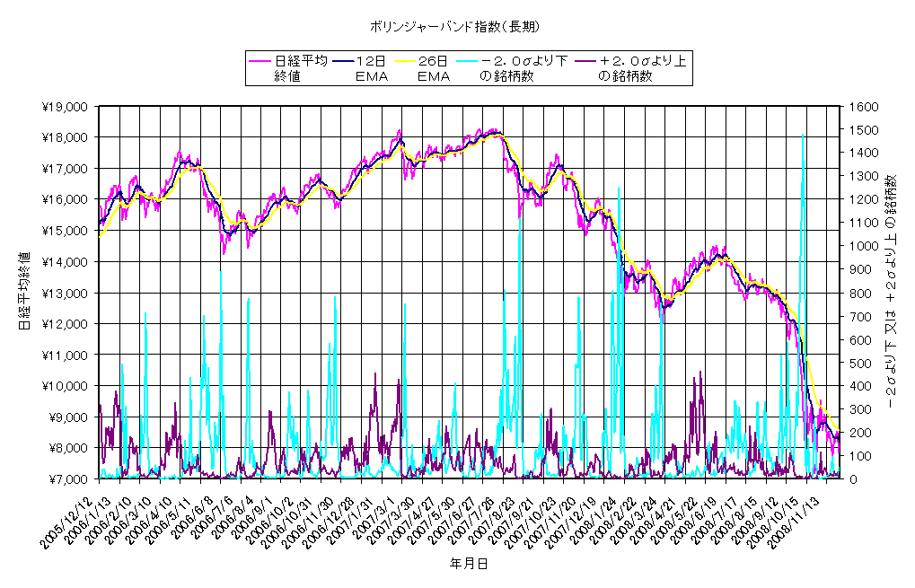
Task: Select the ¥14,000 axis label
Action: [x=65, y=262]
